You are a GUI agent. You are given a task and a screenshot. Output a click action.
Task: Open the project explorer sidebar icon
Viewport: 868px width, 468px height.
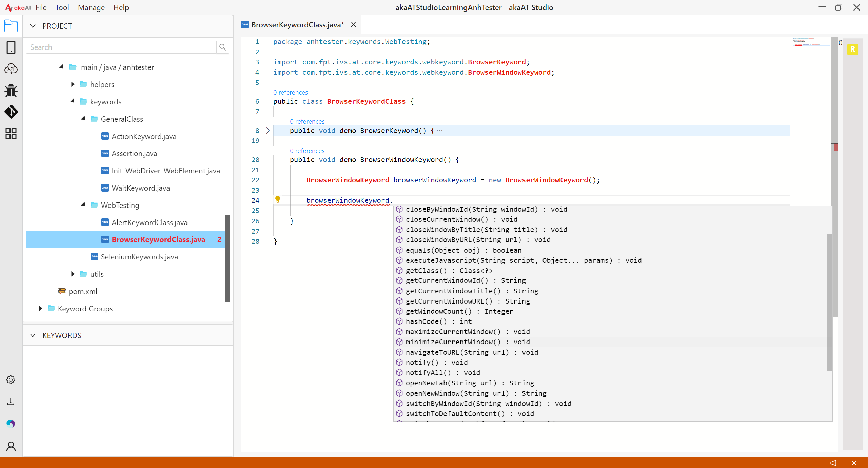pyautogui.click(x=11, y=26)
